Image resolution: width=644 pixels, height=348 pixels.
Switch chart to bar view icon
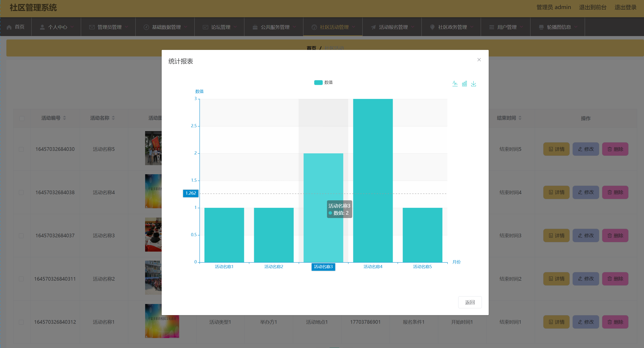coord(464,84)
